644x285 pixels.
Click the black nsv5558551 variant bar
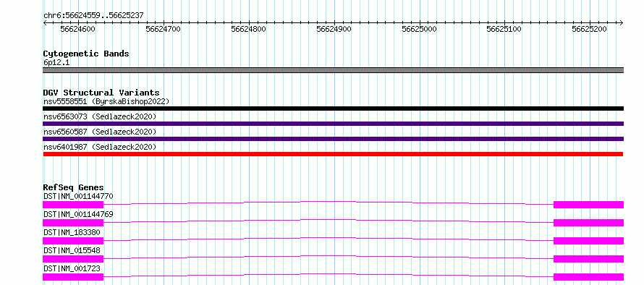pyautogui.click(x=333, y=109)
